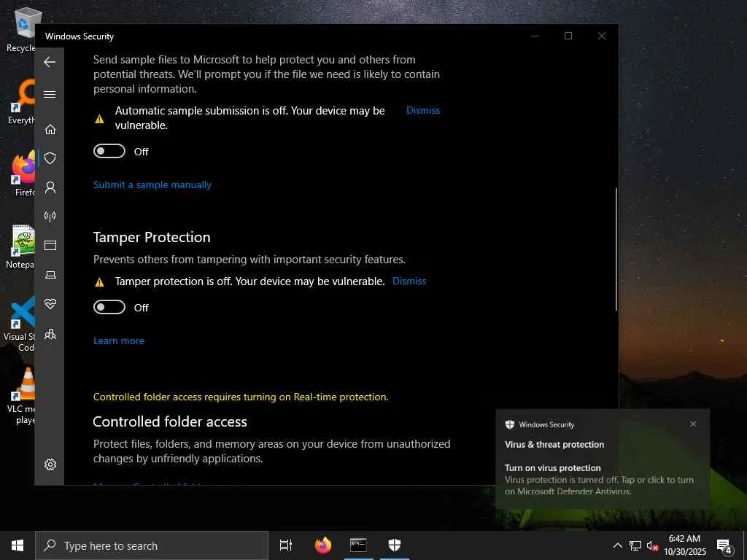This screenshot has height=560, width=747.
Task: Open Device performance & health heart icon
Action: click(50, 303)
